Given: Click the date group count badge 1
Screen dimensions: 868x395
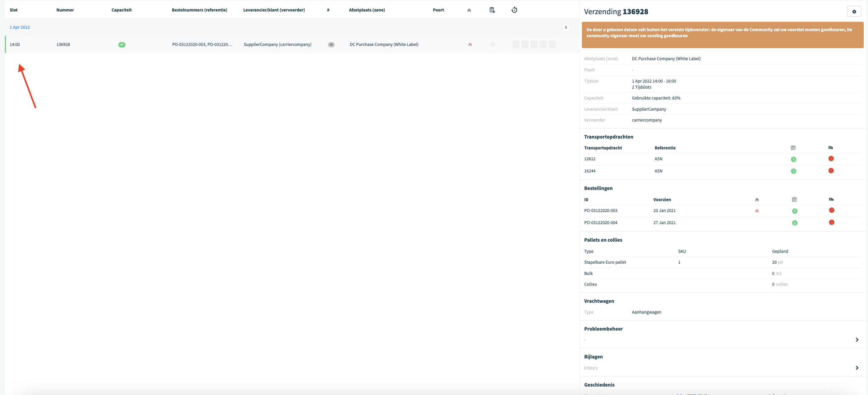Looking at the screenshot, I should (x=566, y=27).
